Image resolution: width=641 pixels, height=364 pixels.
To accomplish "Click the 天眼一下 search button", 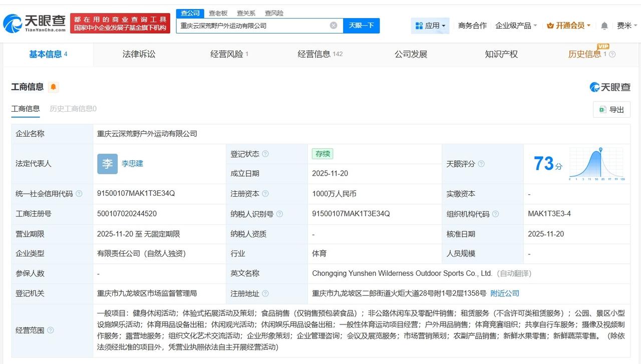I will (361, 26).
